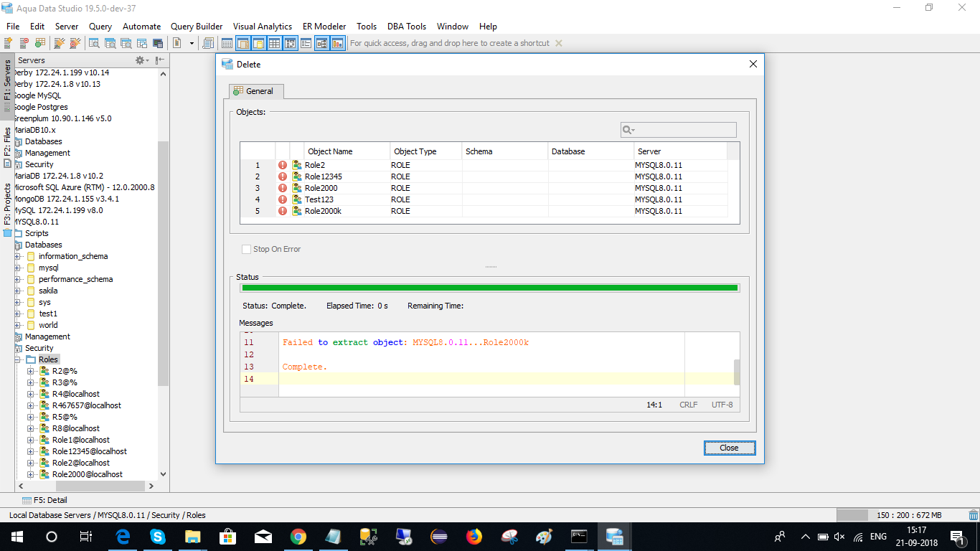Viewport: 980px width, 551px height.
Task: Sort by the Object Name column header
Action: (347, 151)
